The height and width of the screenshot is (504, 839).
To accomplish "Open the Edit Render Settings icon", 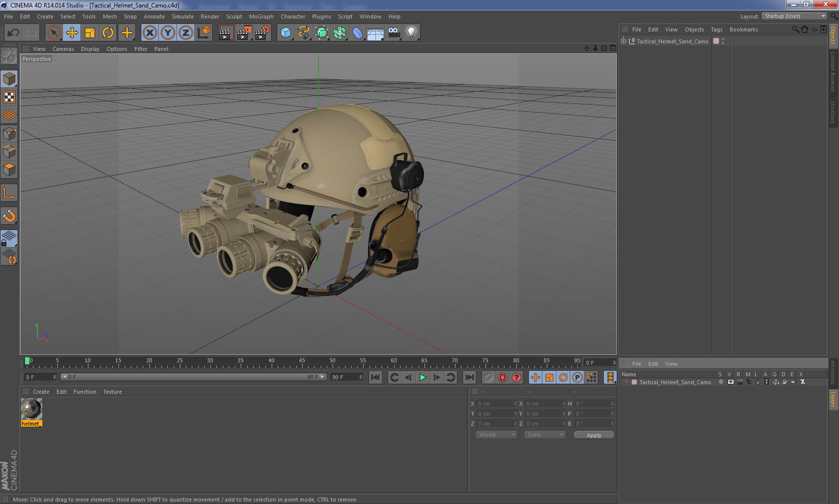I will pos(262,33).
